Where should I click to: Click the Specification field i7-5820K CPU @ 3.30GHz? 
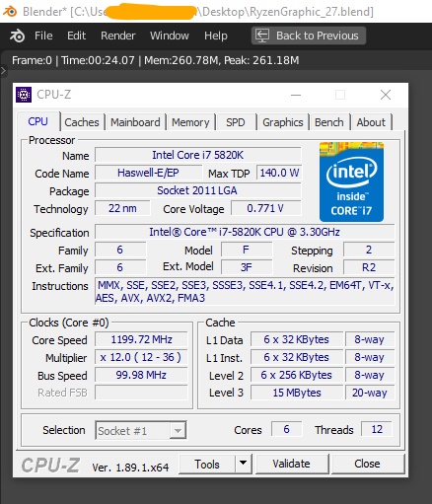click(x=245, y=232)
